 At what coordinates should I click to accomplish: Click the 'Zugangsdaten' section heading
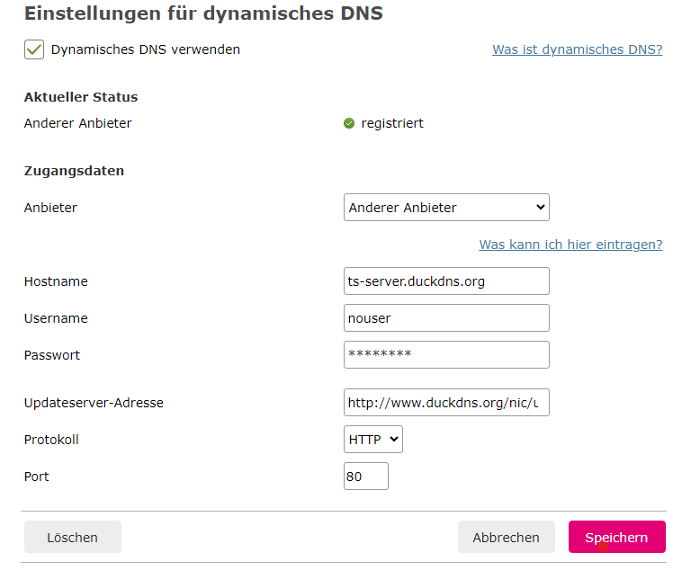point(74,171)
